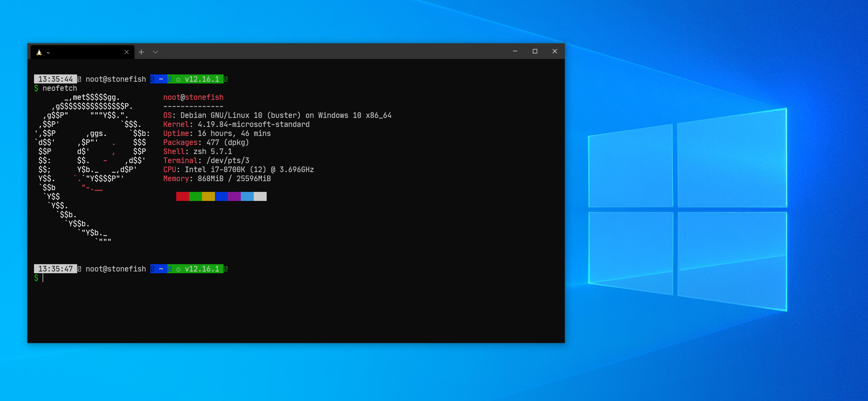
Task: Click the Tux penguin icon in the tab
Action: (x=39, y=52)
